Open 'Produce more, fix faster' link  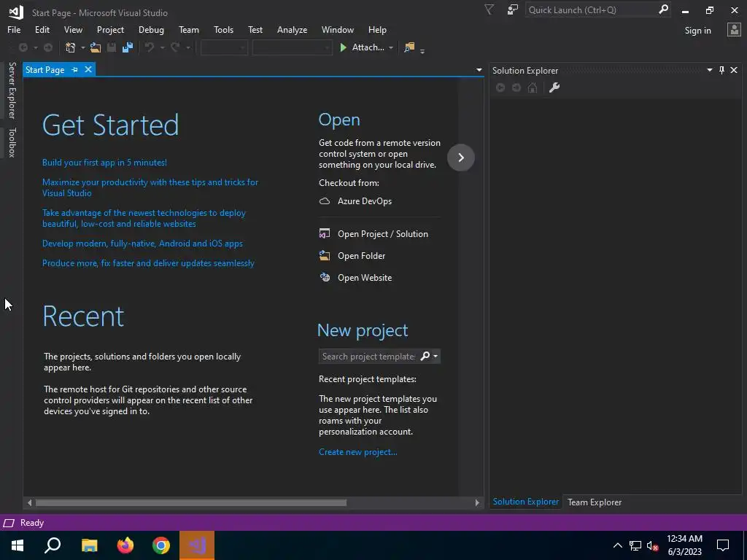[148, 262]
